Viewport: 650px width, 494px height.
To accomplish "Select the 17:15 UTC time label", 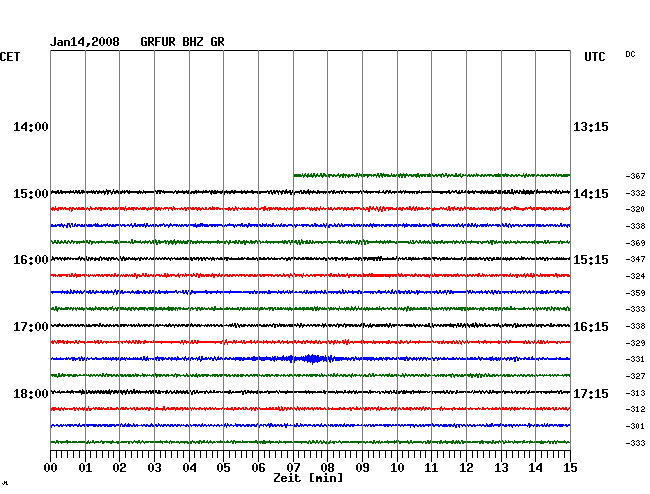I will (x=591, y=394).
